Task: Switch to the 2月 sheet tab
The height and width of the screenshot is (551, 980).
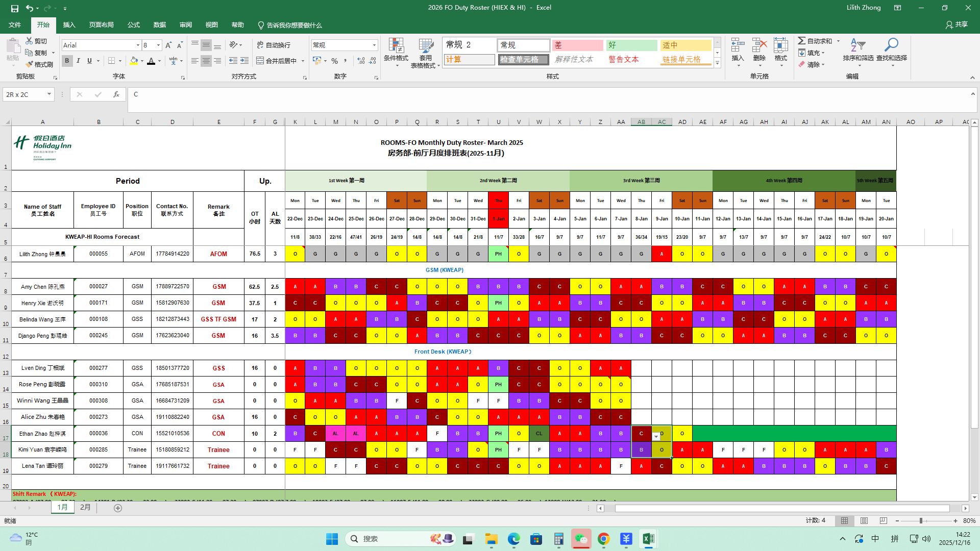Action: coord(85,508)
